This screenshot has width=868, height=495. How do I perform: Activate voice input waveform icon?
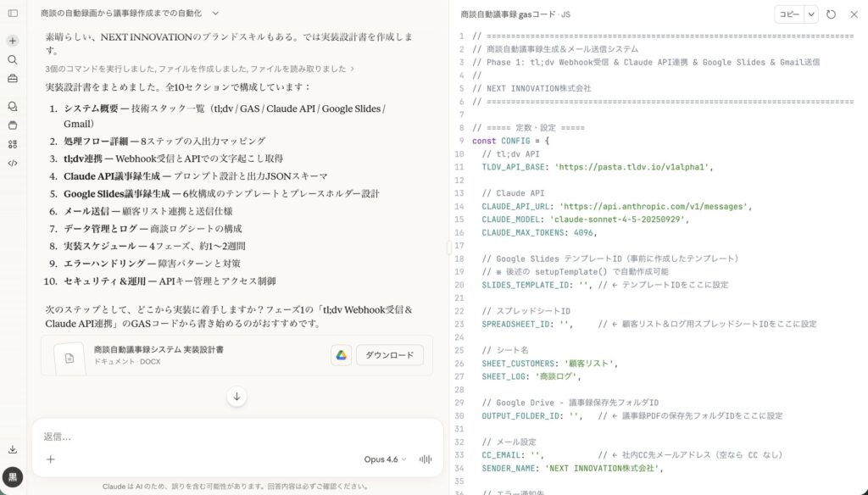coord(426,459)
